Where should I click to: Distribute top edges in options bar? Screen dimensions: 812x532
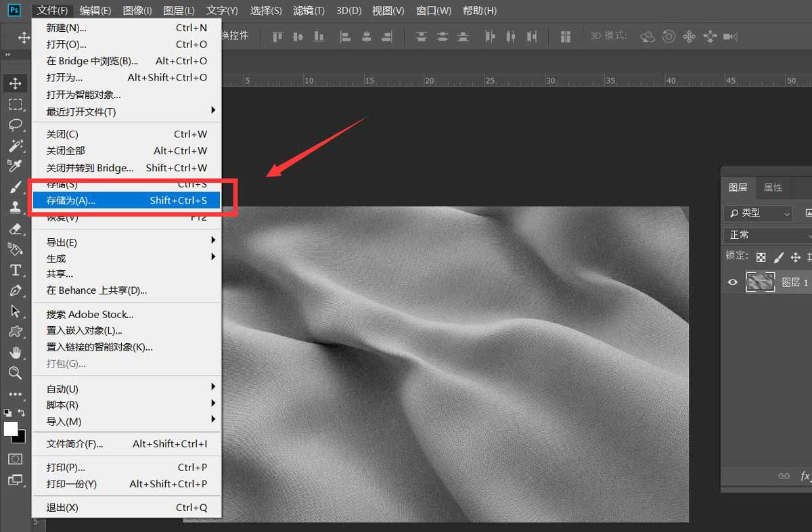pos(422,37)
